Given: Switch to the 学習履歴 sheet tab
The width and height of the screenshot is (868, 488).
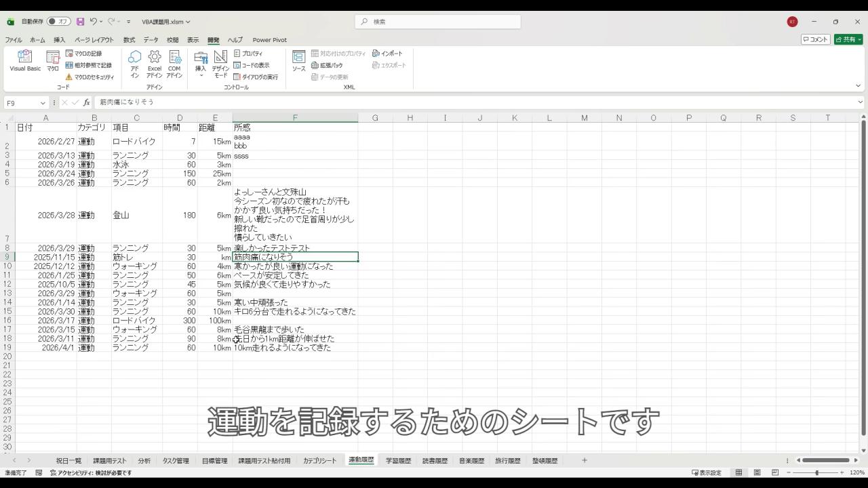Looking at the screenshot, I should click(x=398, y=461).
